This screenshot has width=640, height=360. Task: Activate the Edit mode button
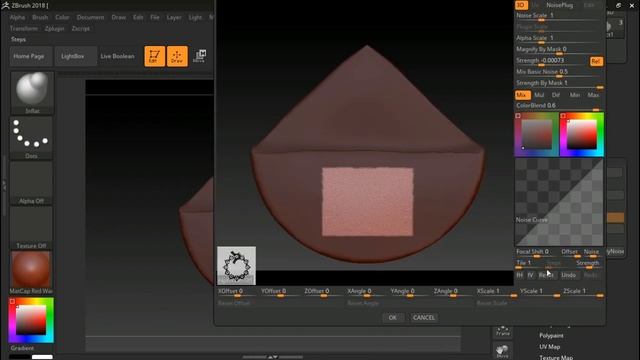pos(155,56)
